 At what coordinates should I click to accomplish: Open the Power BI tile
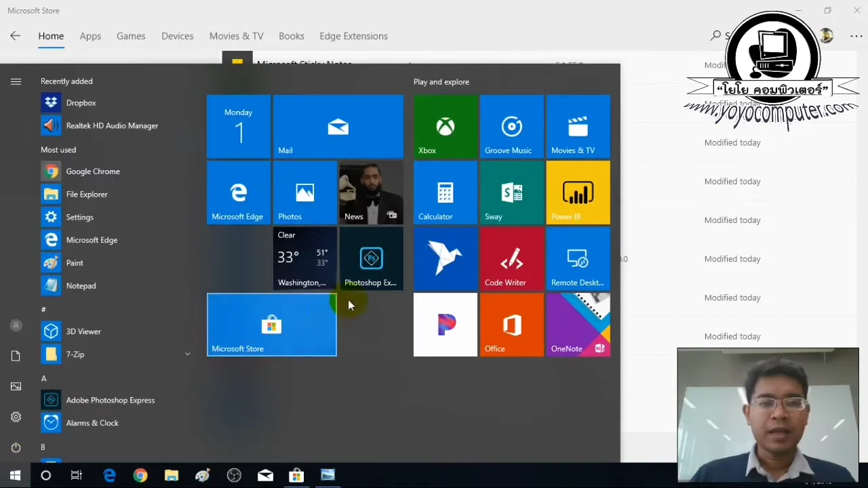click(x=577, y=192)
